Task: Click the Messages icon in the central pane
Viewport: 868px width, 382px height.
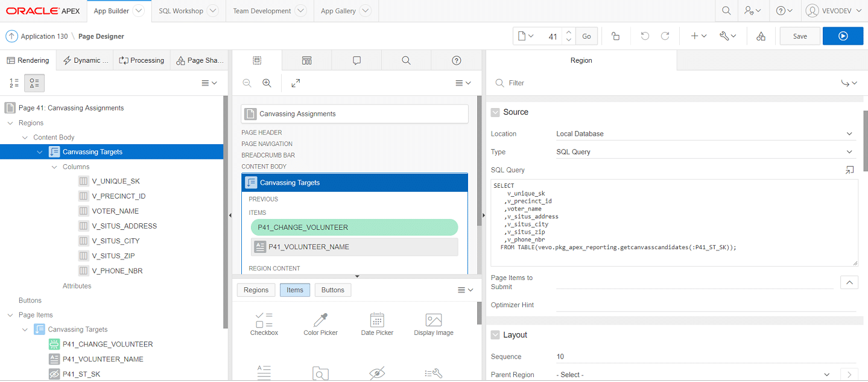Action: tap(356, 60)
